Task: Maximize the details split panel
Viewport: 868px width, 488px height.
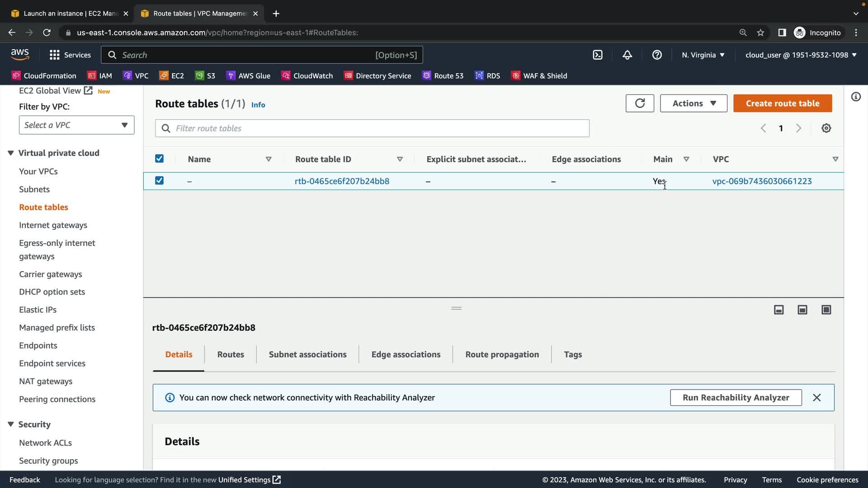Action: (x=826, y=310)
